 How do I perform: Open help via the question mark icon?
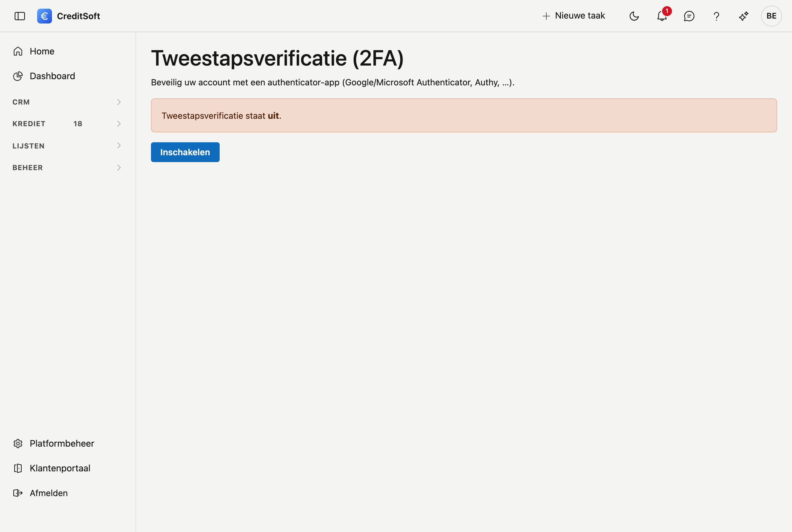pyautogui.click(x=716, y=16)
